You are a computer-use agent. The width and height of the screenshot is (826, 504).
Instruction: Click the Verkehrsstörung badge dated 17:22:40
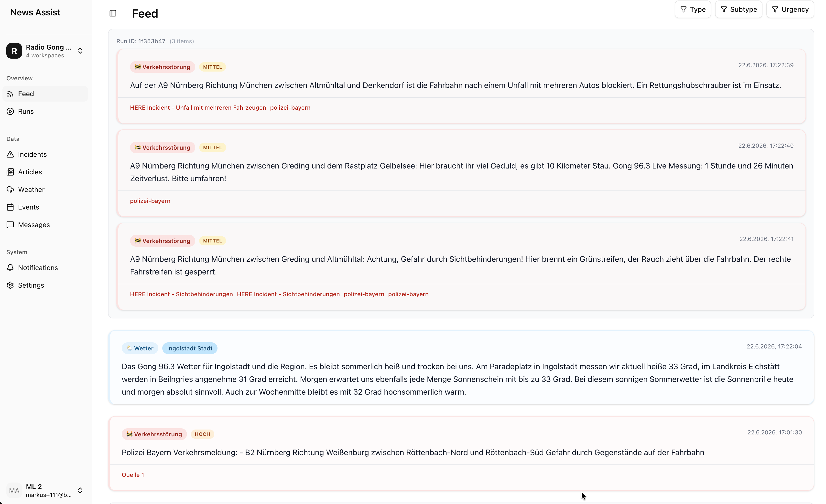point(162,148)
